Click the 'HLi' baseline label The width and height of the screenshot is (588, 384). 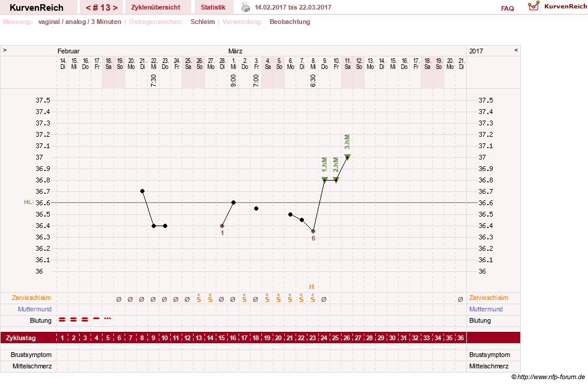coord(29,202)
